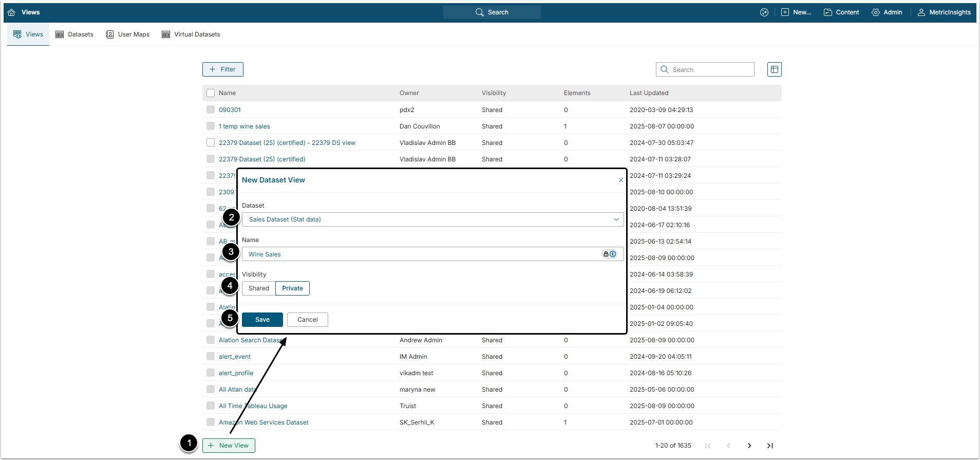Check the box for 090301 row
This screenshot has height=460, width=980.
(x=211, y=109)
